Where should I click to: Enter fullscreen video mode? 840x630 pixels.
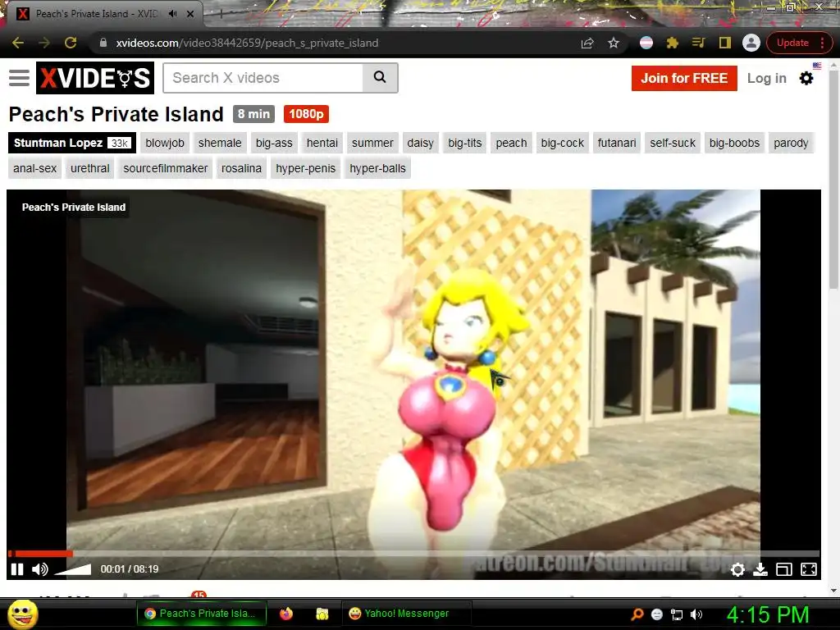[808, 569]
